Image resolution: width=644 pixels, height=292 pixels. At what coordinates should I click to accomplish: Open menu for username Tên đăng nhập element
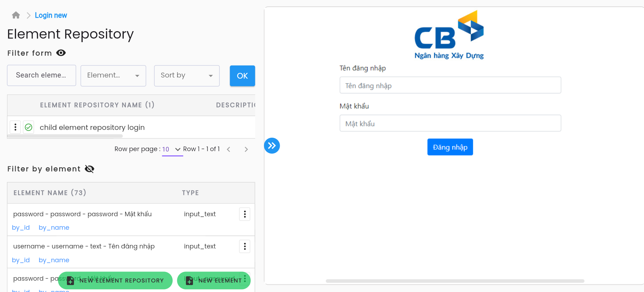point(245,246)
